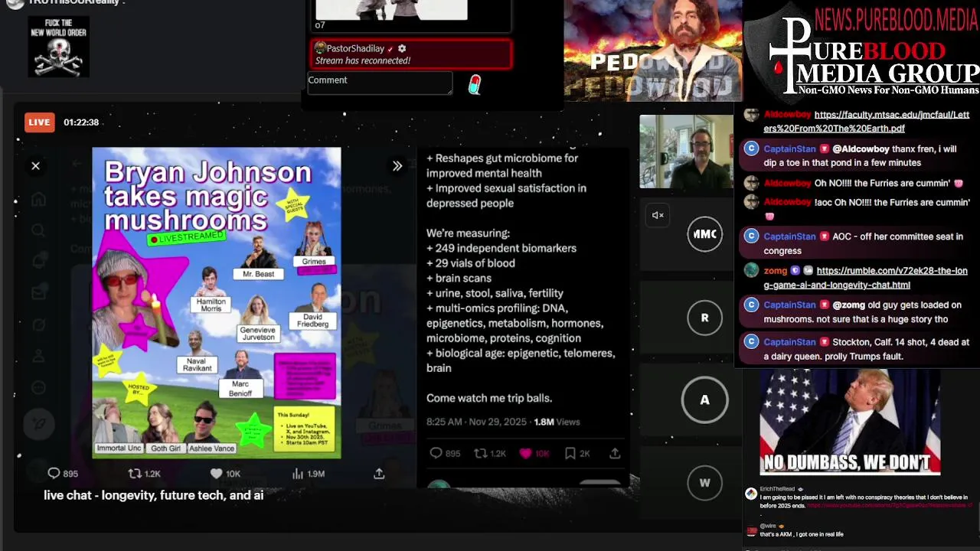Toggle the muted speaker icon

tap(658, 216)
